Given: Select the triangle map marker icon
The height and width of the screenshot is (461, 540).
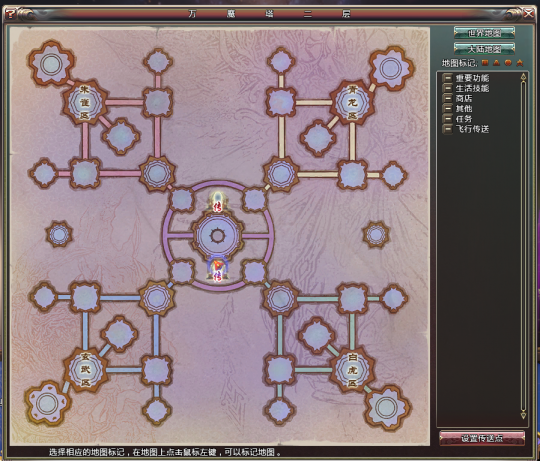Looking at the screenshot, I should pos(496,63).
